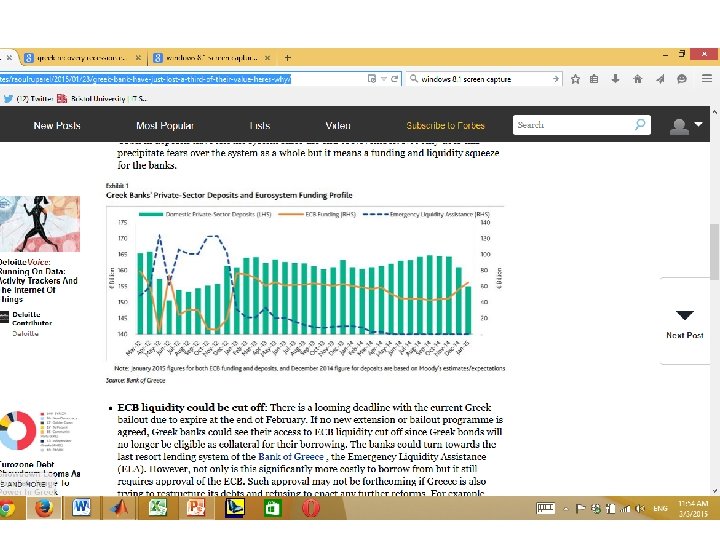Click the page vertical scrollbar thumb
The height and width of the screenshot is (540, 720).
714,252
